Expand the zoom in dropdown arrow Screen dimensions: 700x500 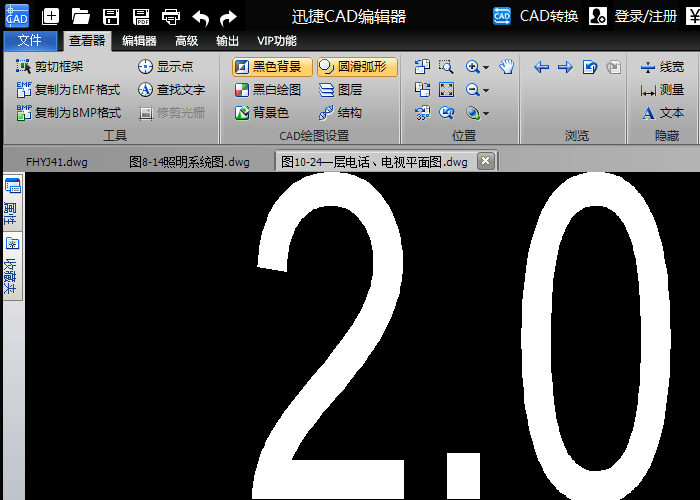click(x=486, y=67)
